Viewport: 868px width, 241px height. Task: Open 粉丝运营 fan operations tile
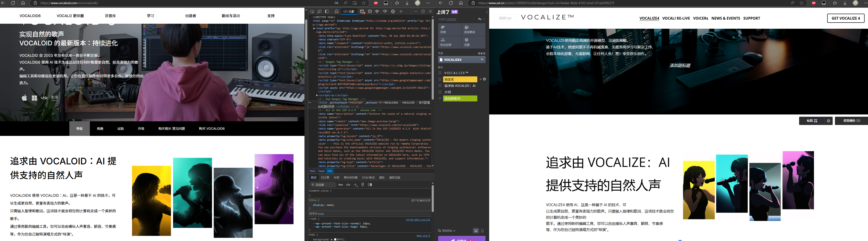450,42
